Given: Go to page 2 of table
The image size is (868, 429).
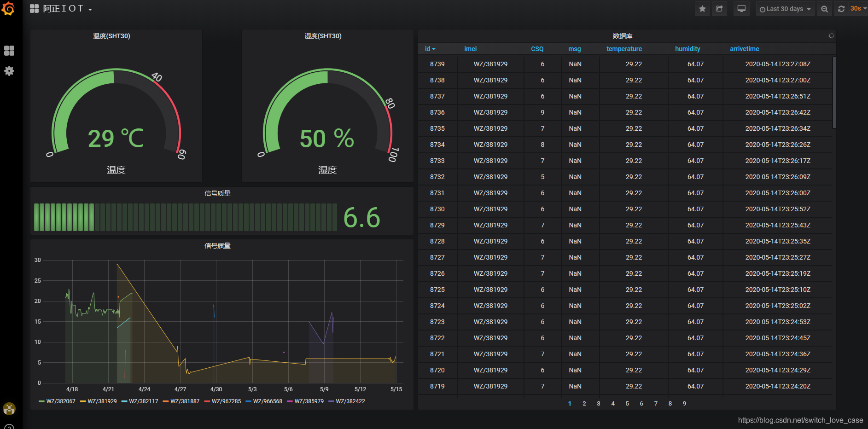Looking at the screenshot, I should tap(584, 404).
